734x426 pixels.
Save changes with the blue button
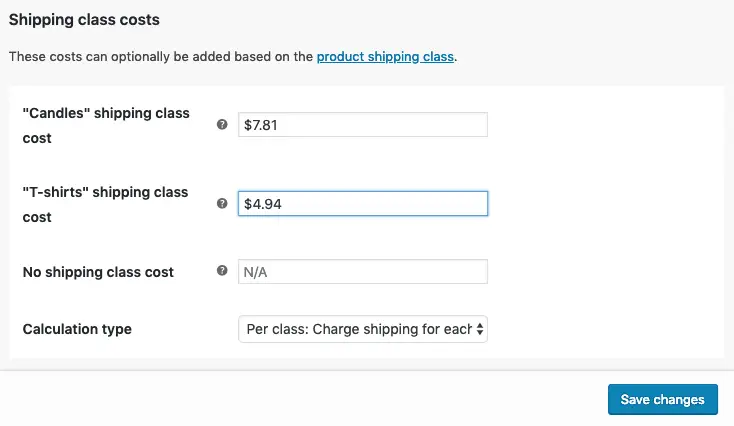(x=663, y=399)
